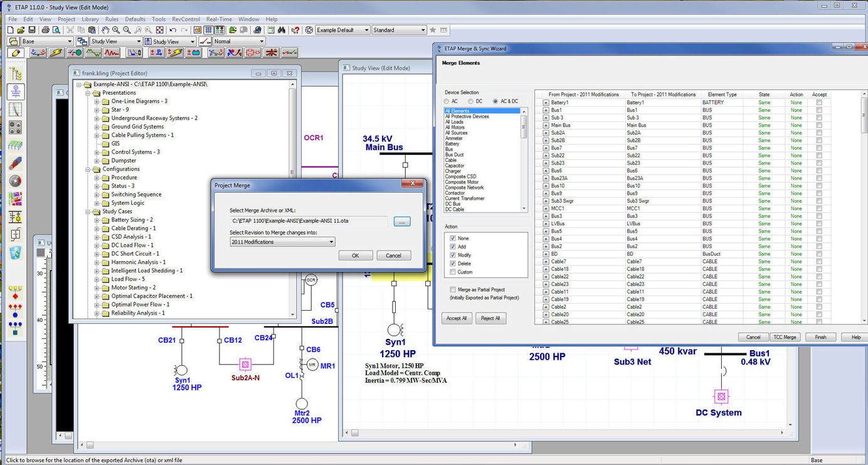This screenshot has width=868, height=465.
Task: Uncheck the Modify action checkbox
Action: (453, 255)
